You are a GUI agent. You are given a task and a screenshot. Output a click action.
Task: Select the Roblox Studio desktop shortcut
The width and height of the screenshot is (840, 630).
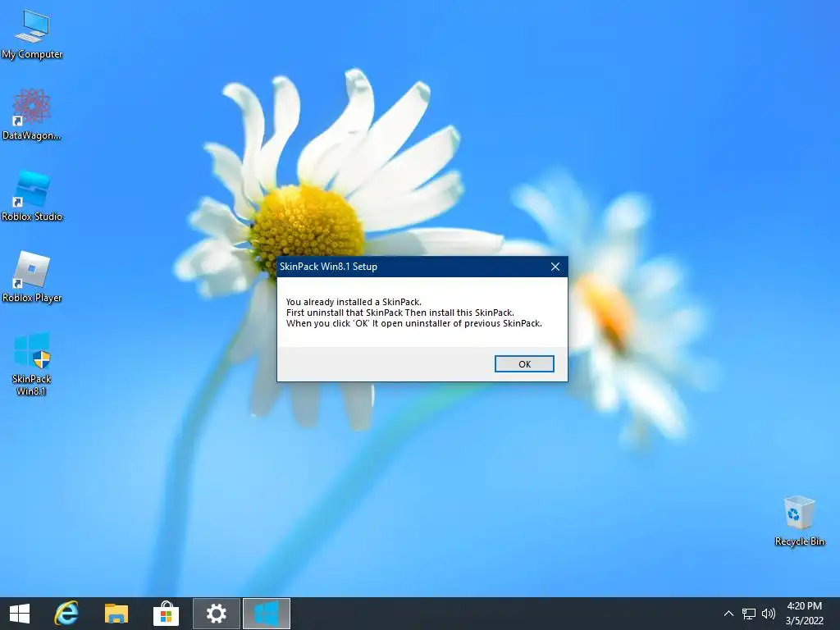pyautogui.click(x=32, y=195)
